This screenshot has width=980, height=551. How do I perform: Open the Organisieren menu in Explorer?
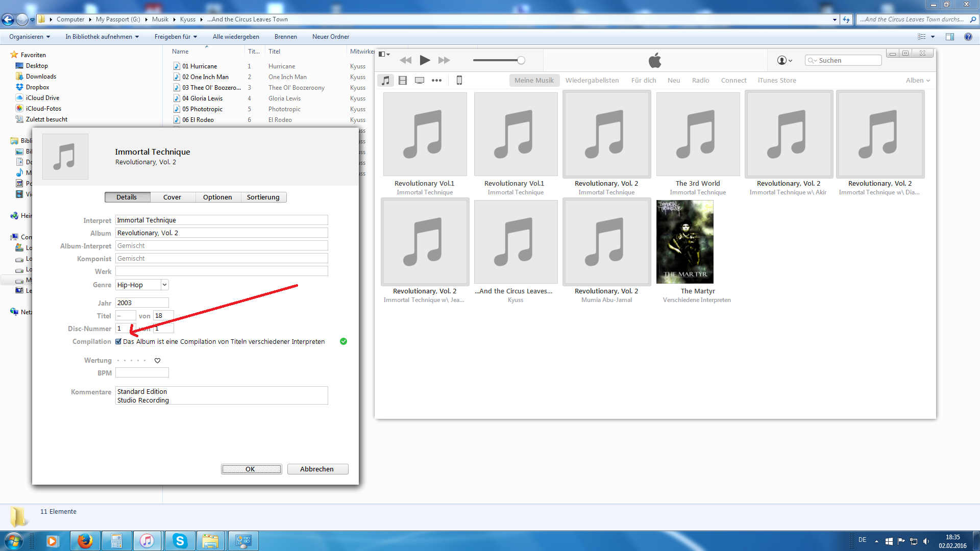(30, 37)
